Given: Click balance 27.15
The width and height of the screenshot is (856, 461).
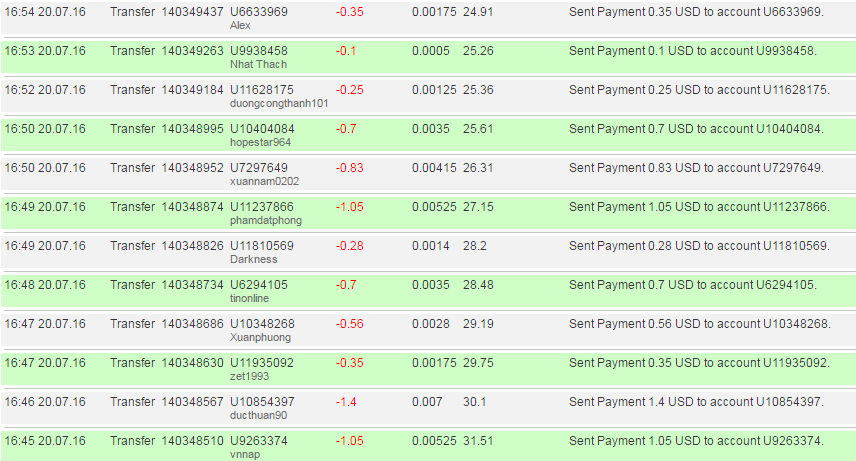Looking at the screenshot, I should tap(478, 206).
